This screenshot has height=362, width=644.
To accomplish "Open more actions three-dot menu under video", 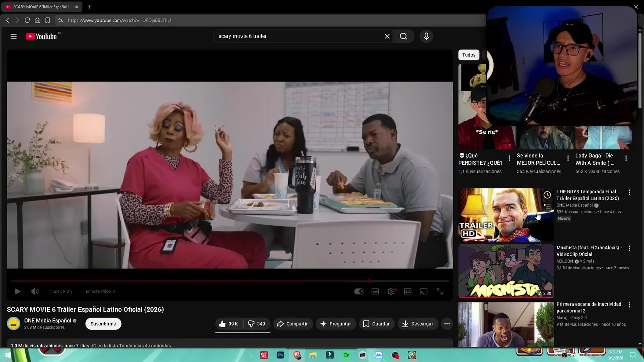I will coord(447,324).
